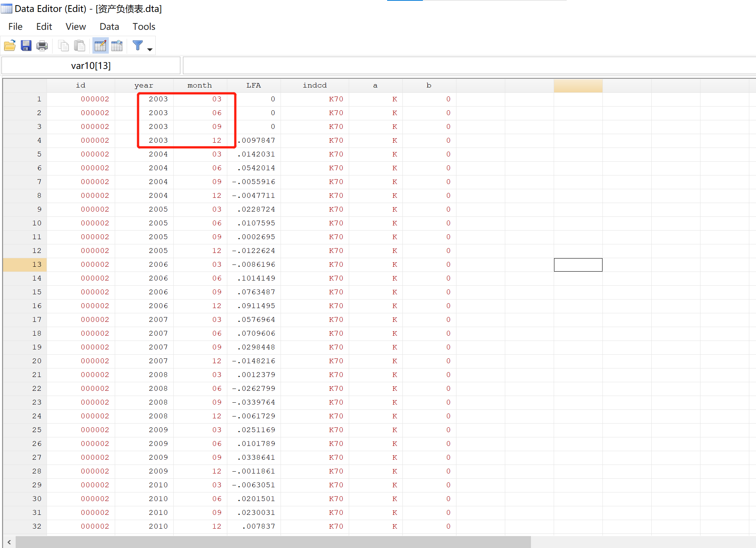Click the Filter observations funnel icon
The image size is (756, 548).
pyautogui.click(x=137, y=45)
